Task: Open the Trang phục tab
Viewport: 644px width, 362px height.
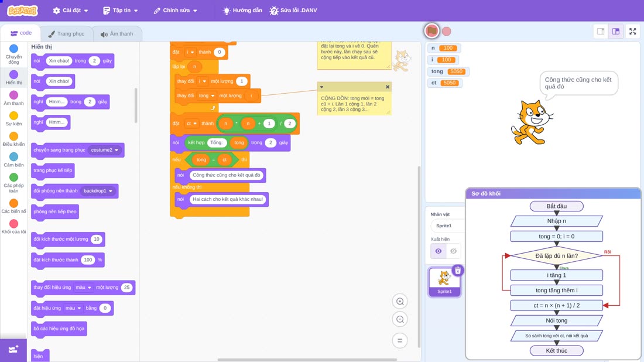Action: [x=66, y=34]
